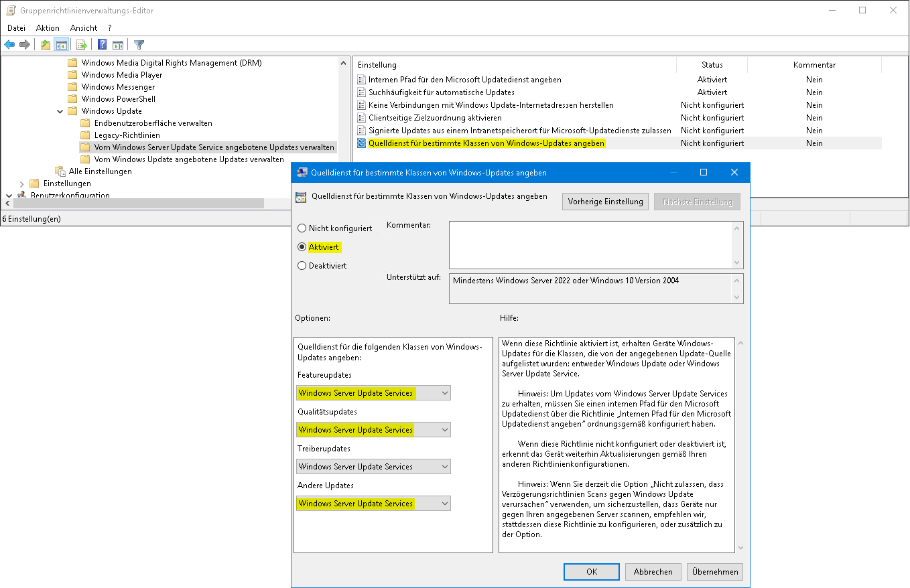The width and height of the screenshot is (910, 588).
Task: Select Legacy-Richtlinien folder in tree
Action: tap(127, 135)
